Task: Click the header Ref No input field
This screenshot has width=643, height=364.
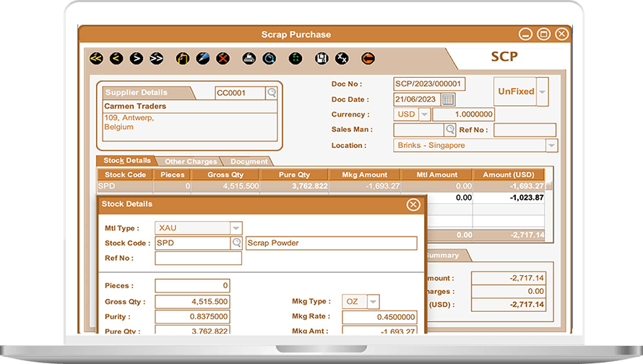Action: tap(525, 130)
